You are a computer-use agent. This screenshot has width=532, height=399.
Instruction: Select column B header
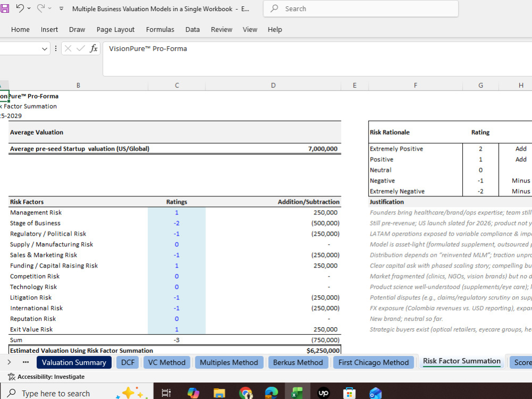pyautogui.click(x=78, y=86)
